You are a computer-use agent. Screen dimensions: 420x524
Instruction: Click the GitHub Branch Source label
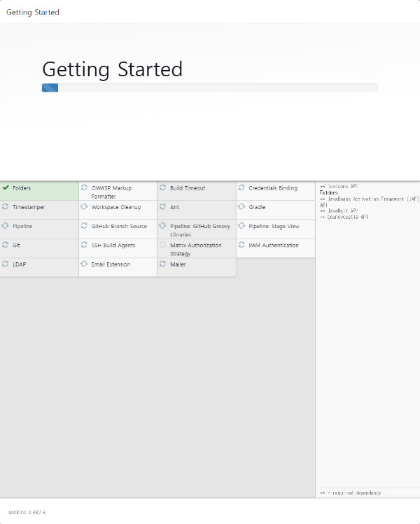coord(119,226)
